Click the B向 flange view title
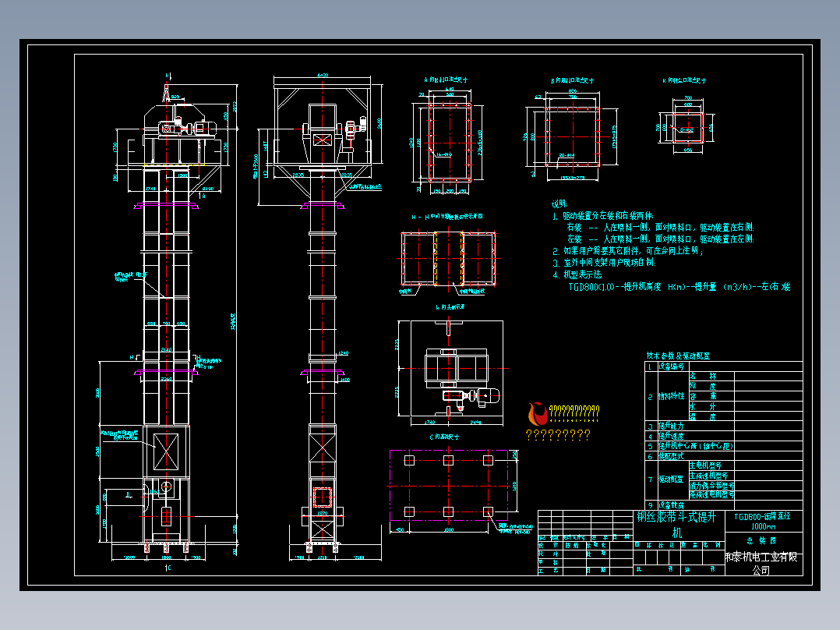 coord(572,80)
